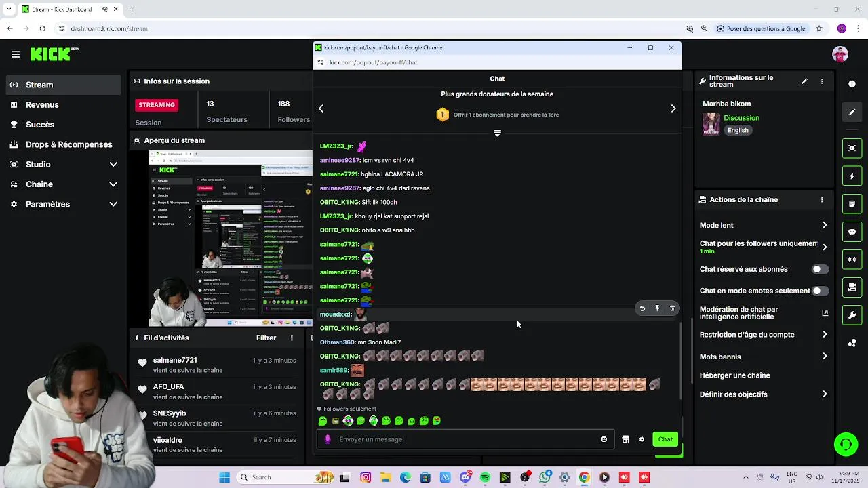Toggle lightning activity widget in right rail
The image size is (868, 488).
pyautogui.click(x=852, y=176)
